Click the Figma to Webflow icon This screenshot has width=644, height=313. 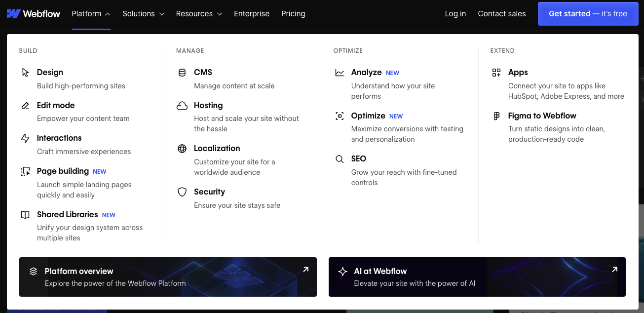(x=496, y=116)
